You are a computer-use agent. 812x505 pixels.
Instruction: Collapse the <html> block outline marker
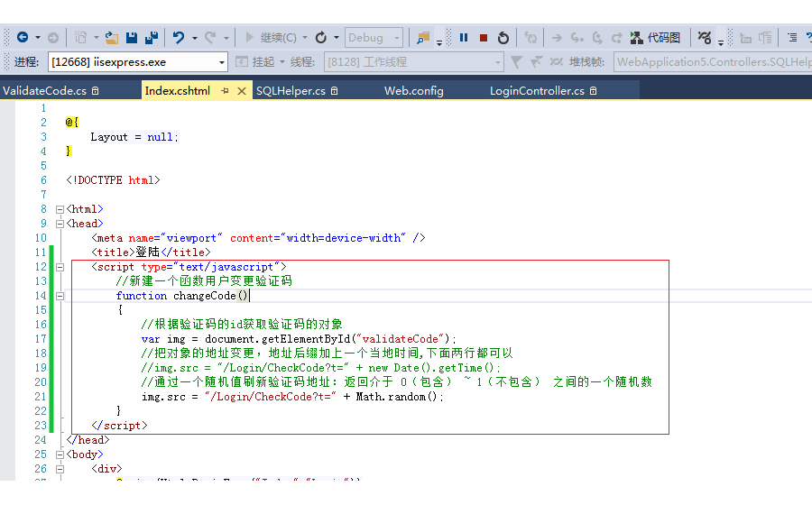[60, 209]
